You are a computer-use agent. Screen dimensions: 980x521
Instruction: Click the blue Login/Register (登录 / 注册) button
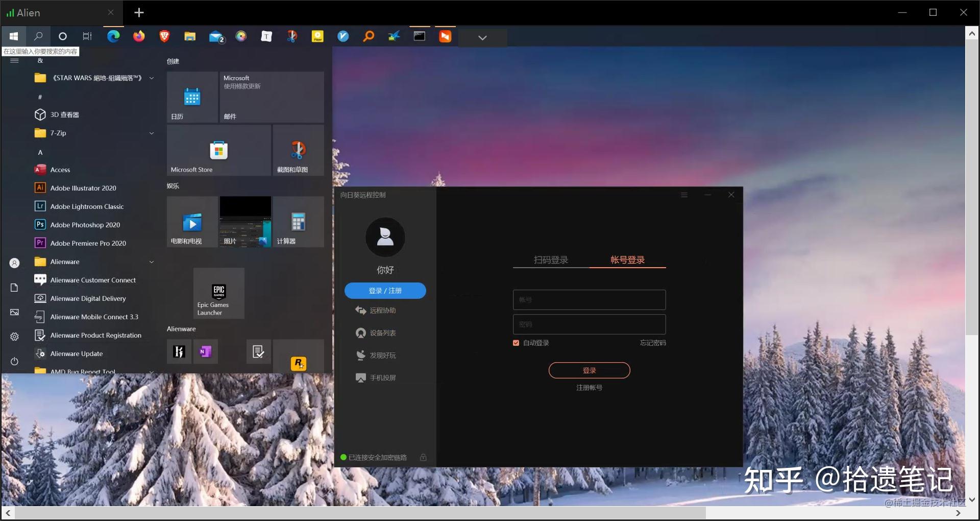pyautogui.click(x=385, y=291)
